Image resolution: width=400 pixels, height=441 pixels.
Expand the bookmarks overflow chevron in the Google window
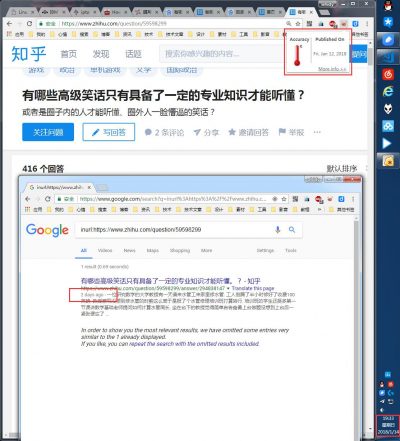pyautogui.click(x=319, y=209)
